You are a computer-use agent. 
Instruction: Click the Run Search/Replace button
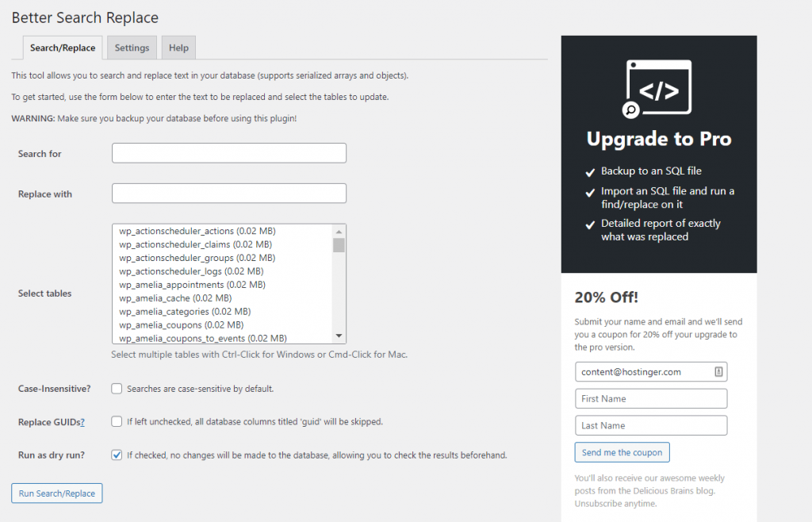[x=56, y=493]
